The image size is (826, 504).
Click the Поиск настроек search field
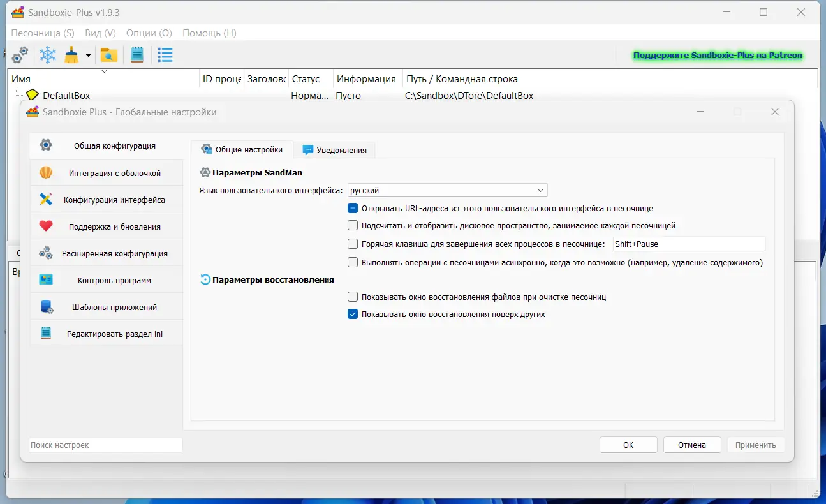[106, 445]
